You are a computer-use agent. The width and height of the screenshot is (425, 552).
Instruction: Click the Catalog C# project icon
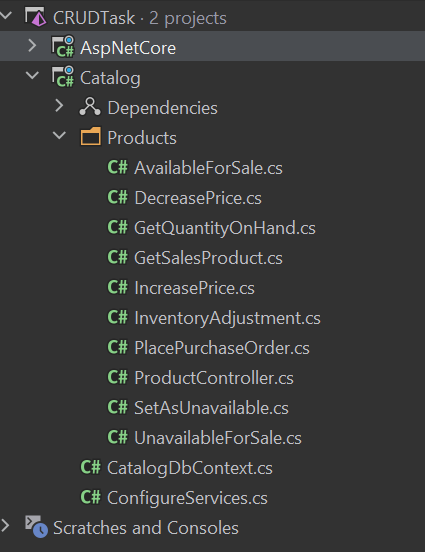pyautogui.click(x=63, y=77)
